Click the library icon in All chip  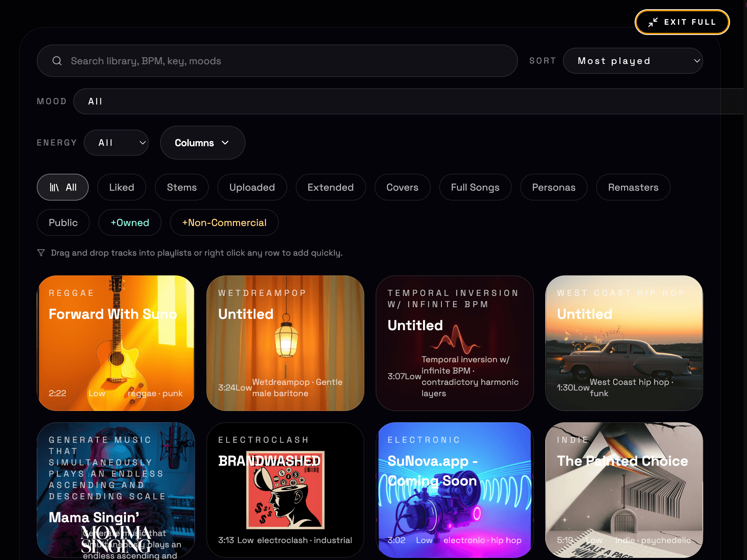(54, 187)
